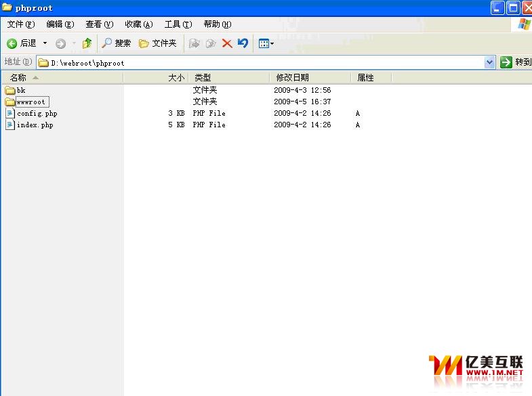The height and width of the screenshot is (396, 532).
Task: Toggle the Folders (文件夹) pane
Action: (x=158, y=43)
